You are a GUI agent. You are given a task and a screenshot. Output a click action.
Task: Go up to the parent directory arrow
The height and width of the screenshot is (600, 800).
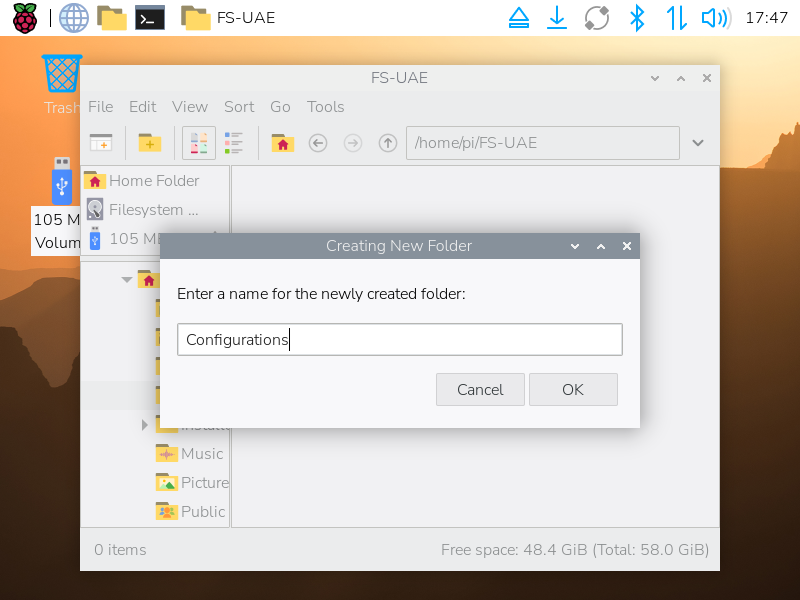tap(388, 143)
